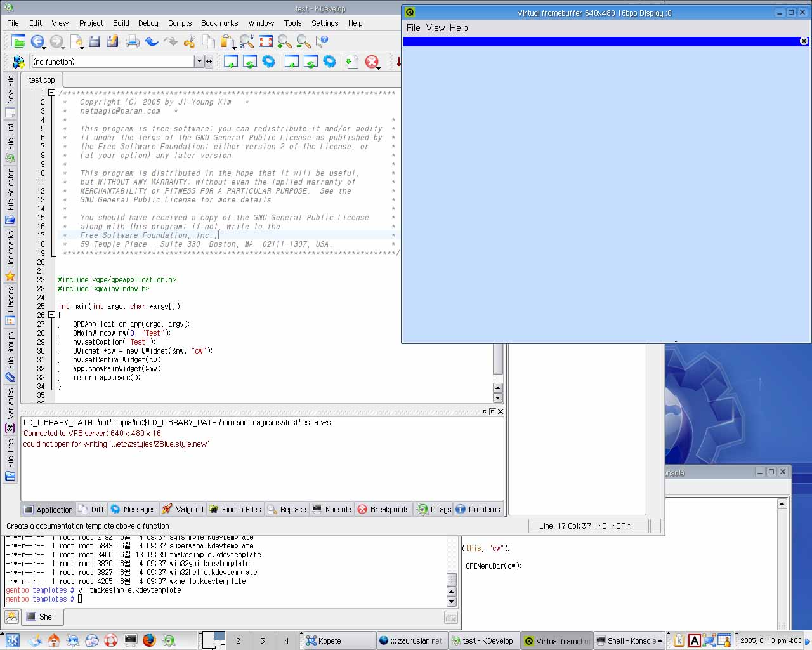Click the new session icon in Konsole

point(11,617)
